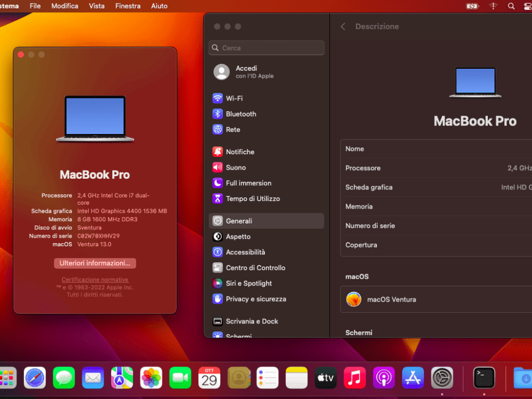Click Intel HD Graphics 4400 1536 MB text
The width and height of the screenshot is (532, 399).
[x=122, y=211]
